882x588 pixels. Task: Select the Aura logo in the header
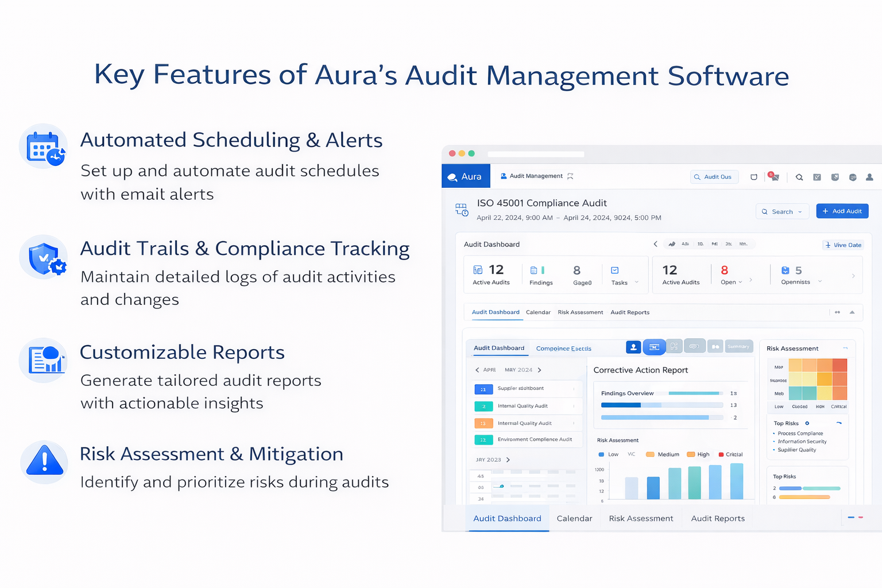(x=466, y=176)
